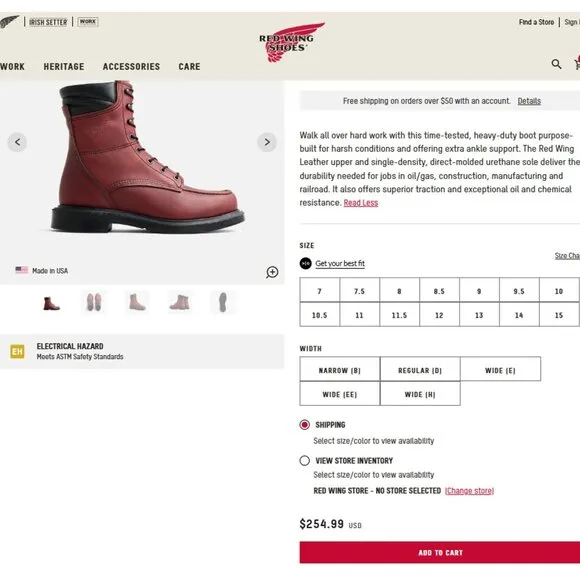Advance to the next boot image

tap(267, 142)
